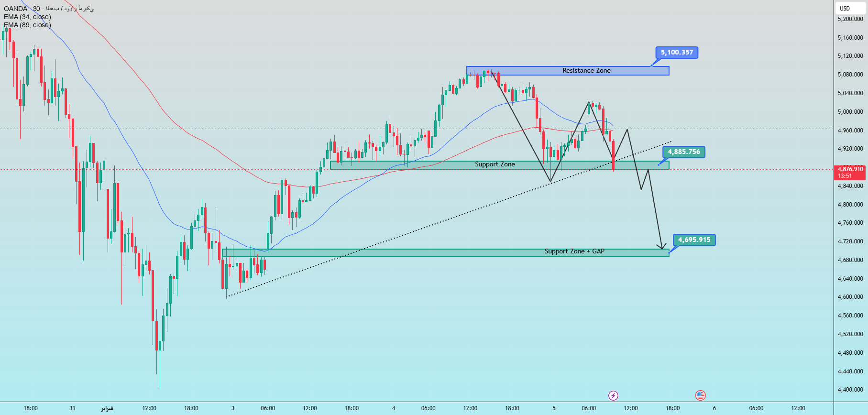Select the 4,885.756 price callout

point(683,152)
